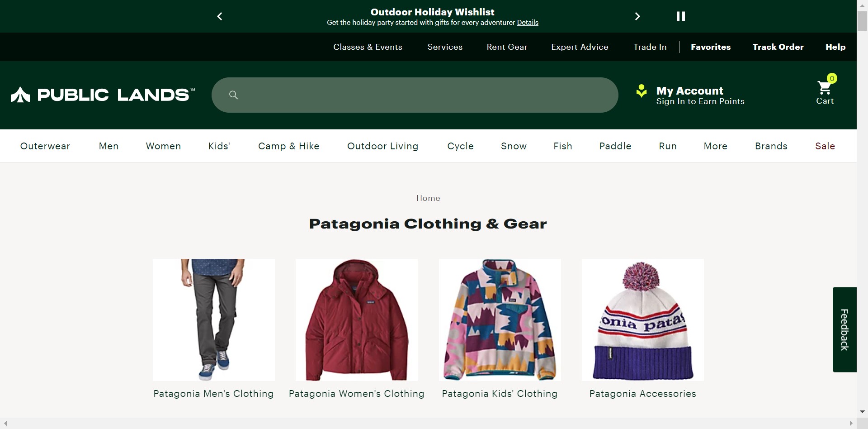Click the search magnifier icon
Screen dimensions: 868x429
[x=233, y=95]
